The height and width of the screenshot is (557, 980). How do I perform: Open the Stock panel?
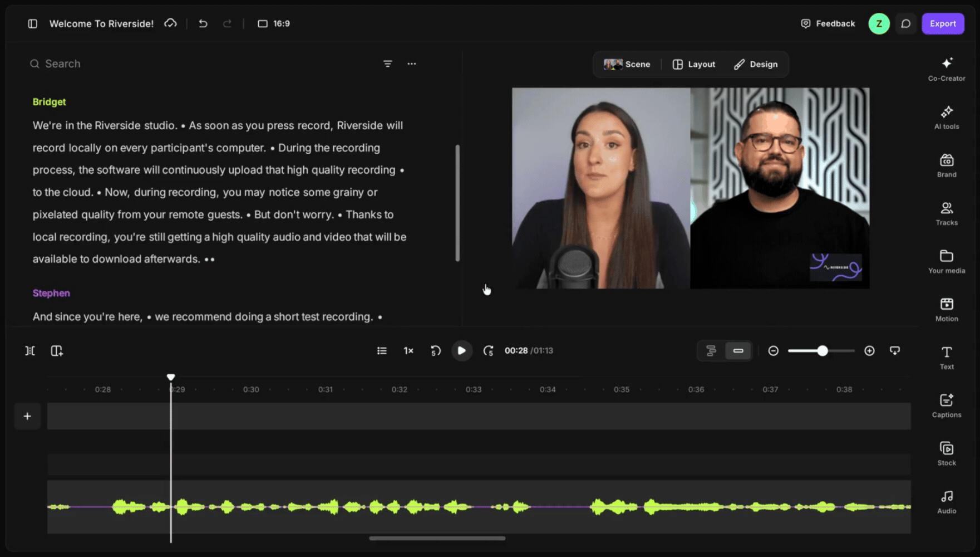coord(947,453)
